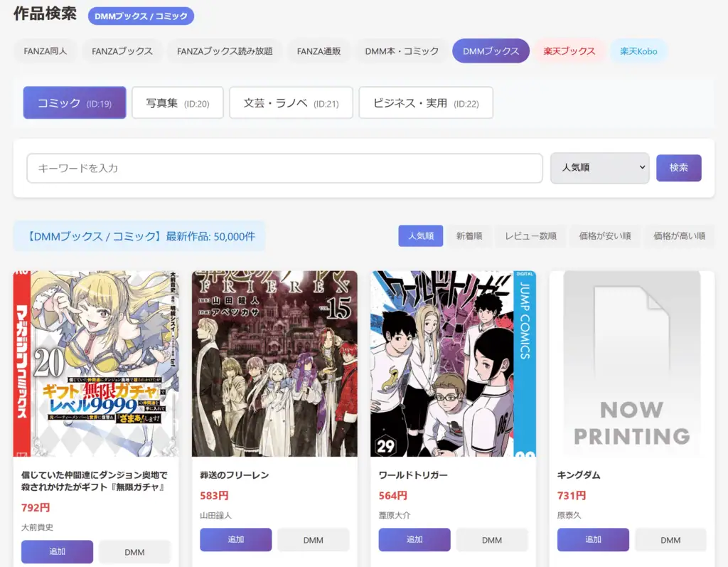Click author name 大前貴史
Image resolution: width=728 pixels, height=567 pixels.
point(37,527)
